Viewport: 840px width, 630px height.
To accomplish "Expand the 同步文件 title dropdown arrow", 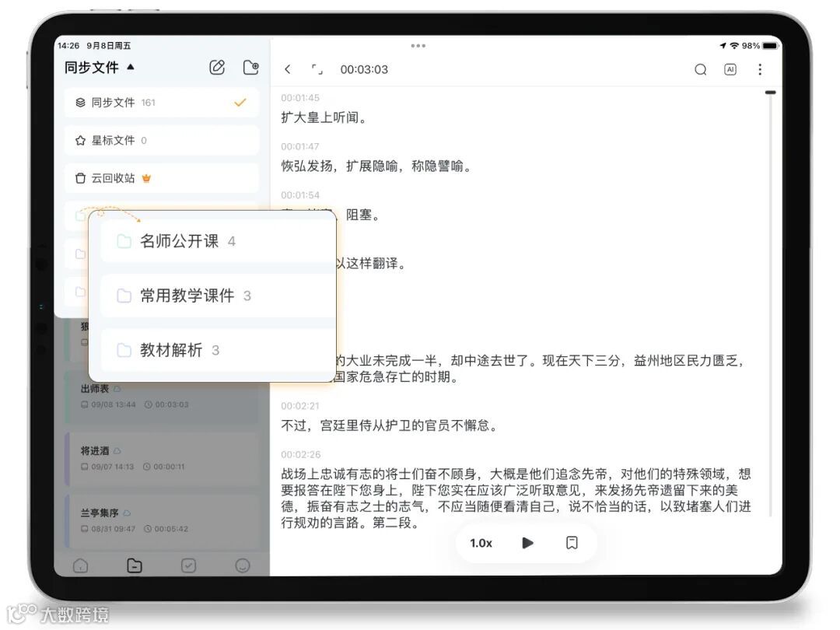I will point(131,67).
